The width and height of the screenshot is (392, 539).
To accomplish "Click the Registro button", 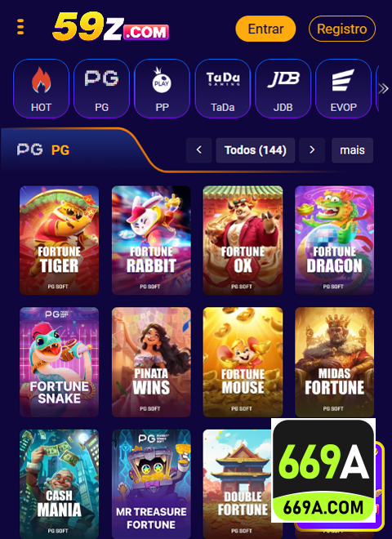I will [342, 29].
